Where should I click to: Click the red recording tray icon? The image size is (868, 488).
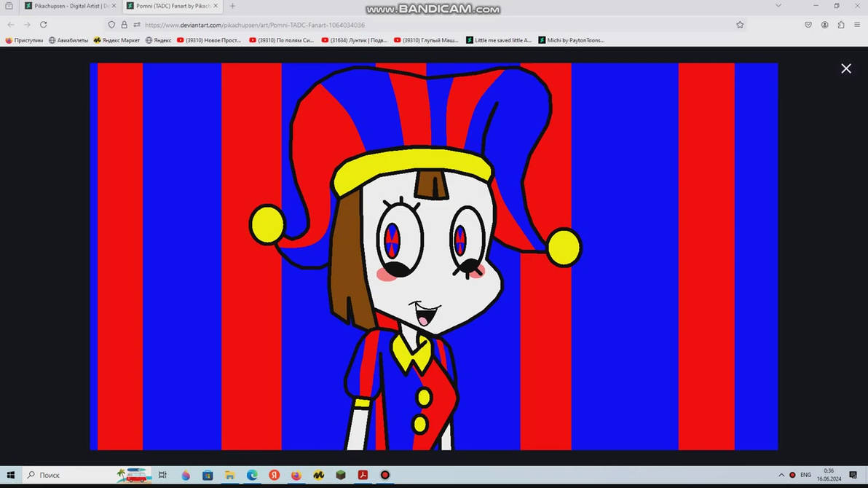pyautogui.click(x=792, y=475)
